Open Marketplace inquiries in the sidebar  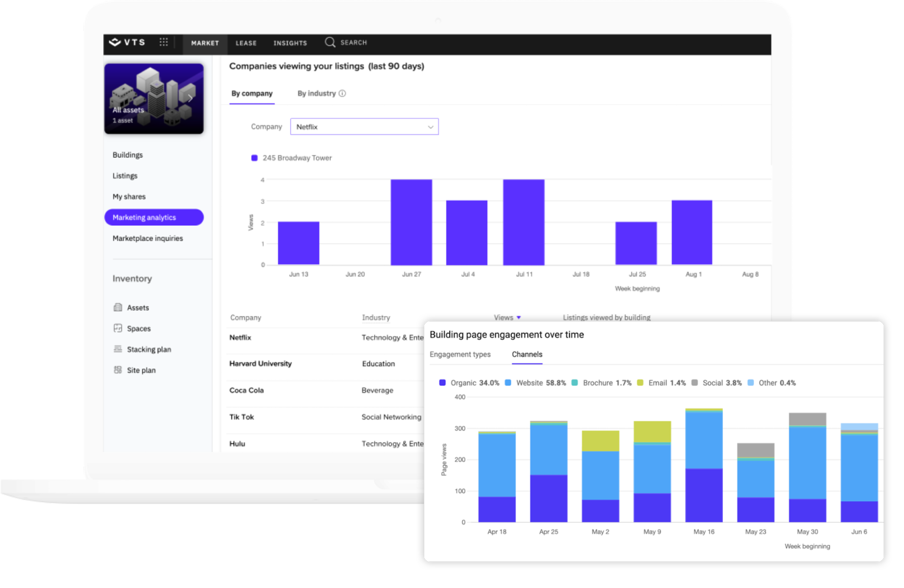[x=148, y=238]
